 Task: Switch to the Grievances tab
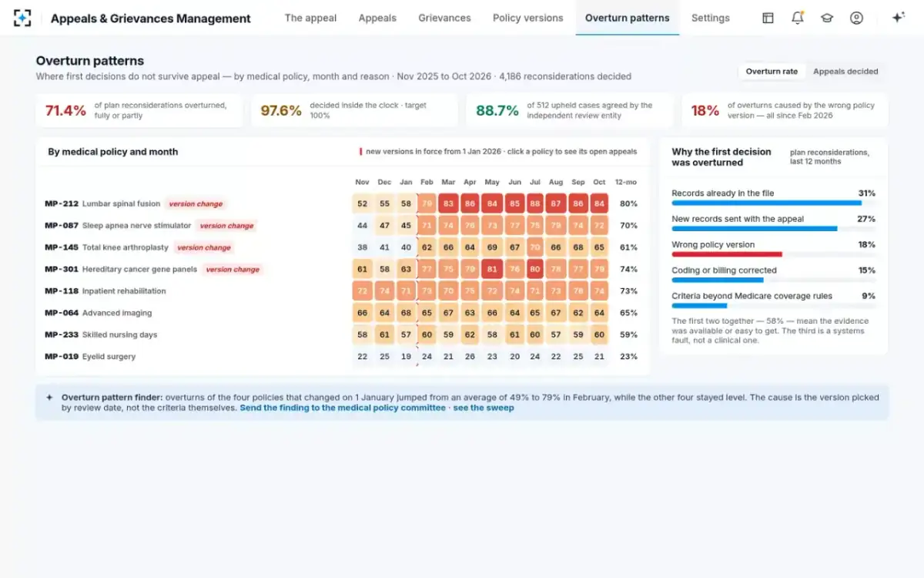(444, 18)
